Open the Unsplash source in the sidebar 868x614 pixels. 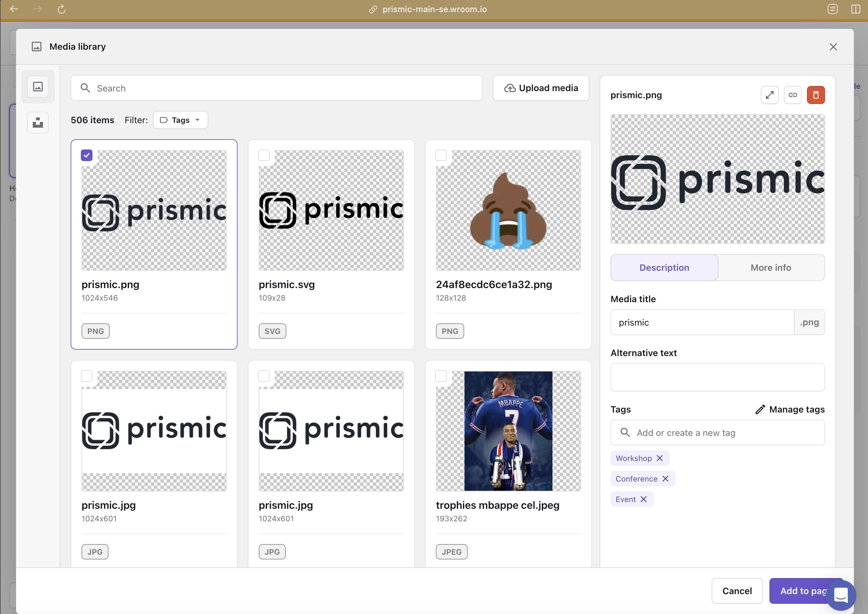coord(38,123)
